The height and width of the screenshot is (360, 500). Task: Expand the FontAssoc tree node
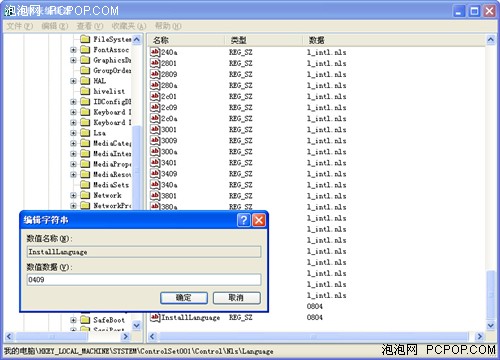tap(73, 50)
